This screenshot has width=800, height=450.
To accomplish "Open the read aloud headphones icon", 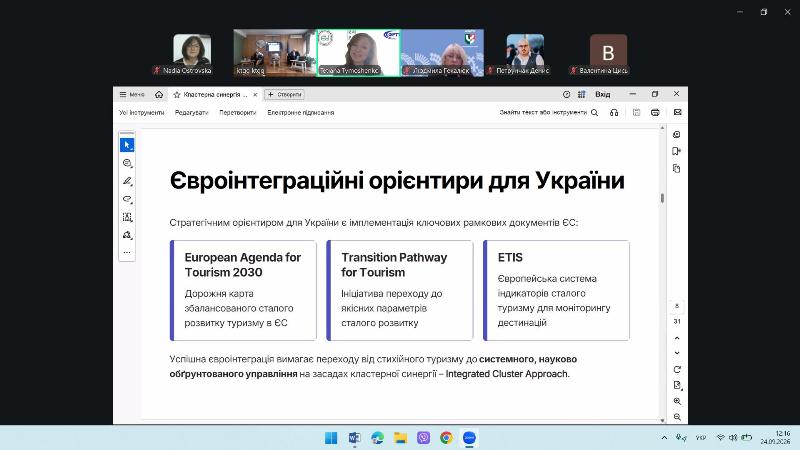I will [x=614, y=112].
